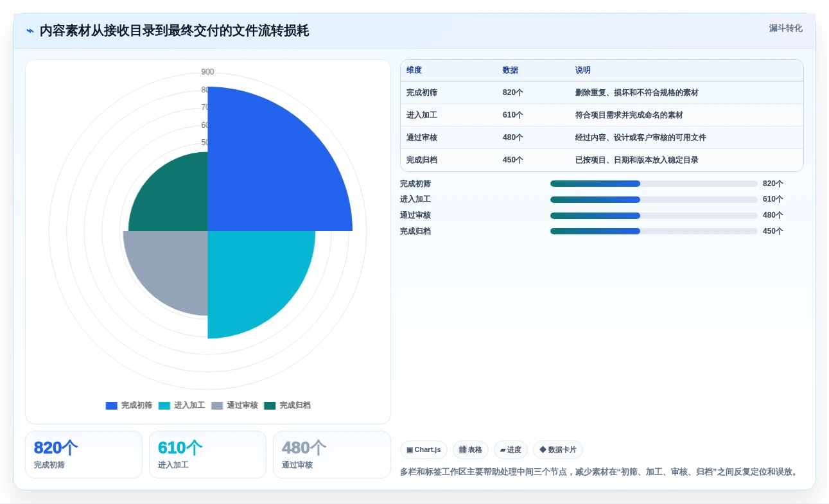Viewport: 829px width, 504px height.
Task: Toggle the 通过审核 legend color box
Action: (x=217, y=406)
